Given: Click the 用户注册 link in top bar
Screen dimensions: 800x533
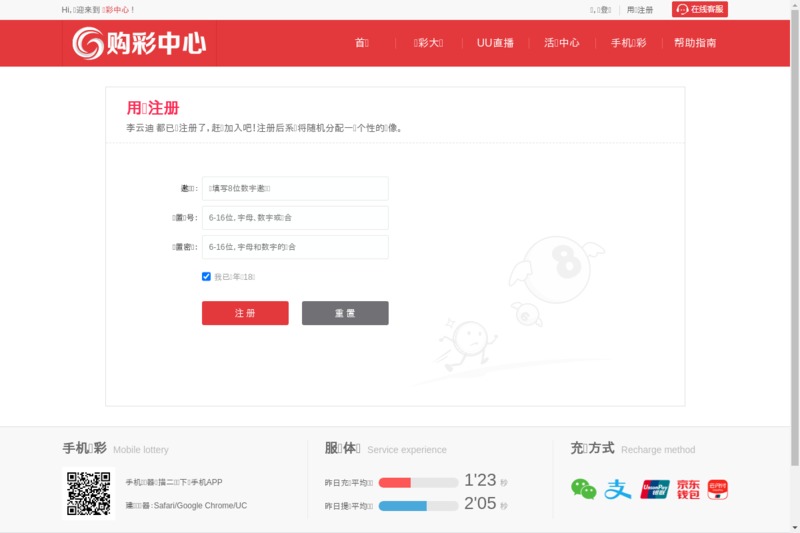Looking at the screenshot, I should pos(640,10).
